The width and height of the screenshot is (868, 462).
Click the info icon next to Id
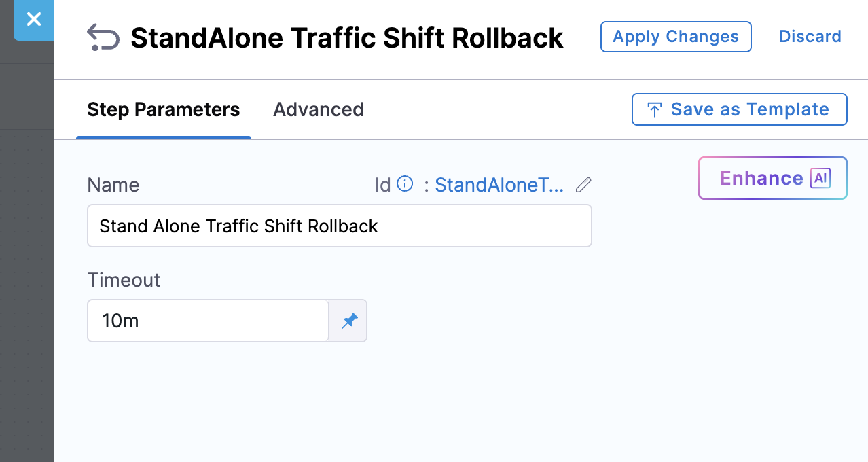click(x=405, y=184)
